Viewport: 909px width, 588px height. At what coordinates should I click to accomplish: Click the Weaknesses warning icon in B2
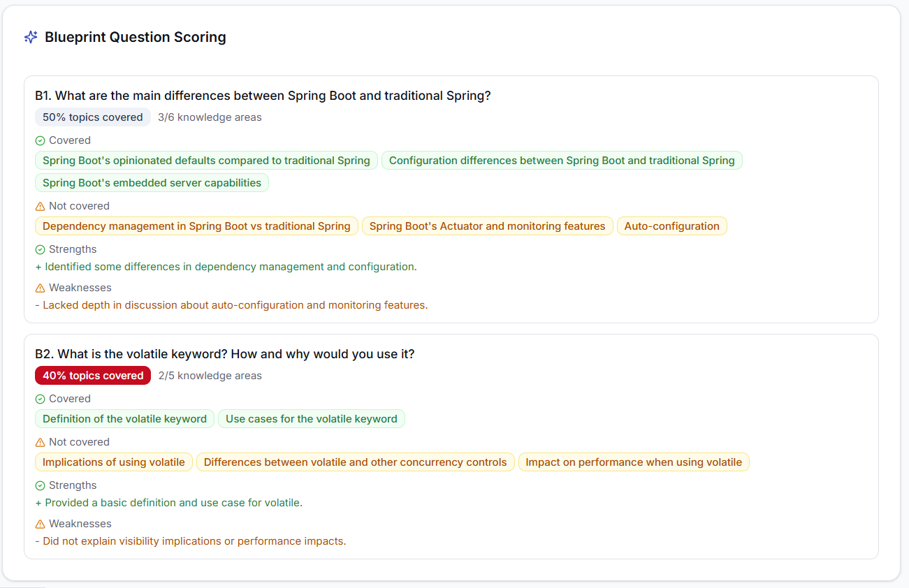(x=40, y=523)
